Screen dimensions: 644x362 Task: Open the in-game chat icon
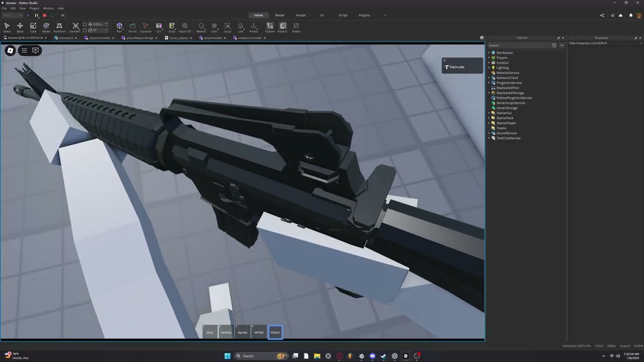coord(35,50)
